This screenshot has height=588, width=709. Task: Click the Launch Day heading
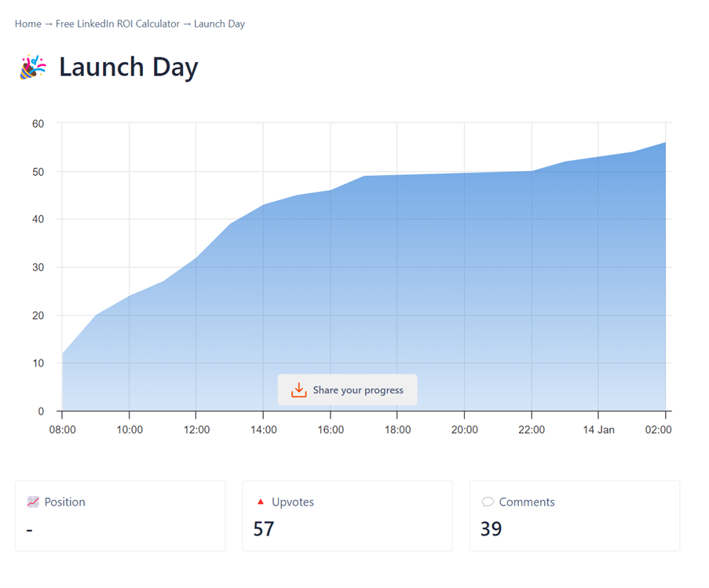(x=129, y=68)
